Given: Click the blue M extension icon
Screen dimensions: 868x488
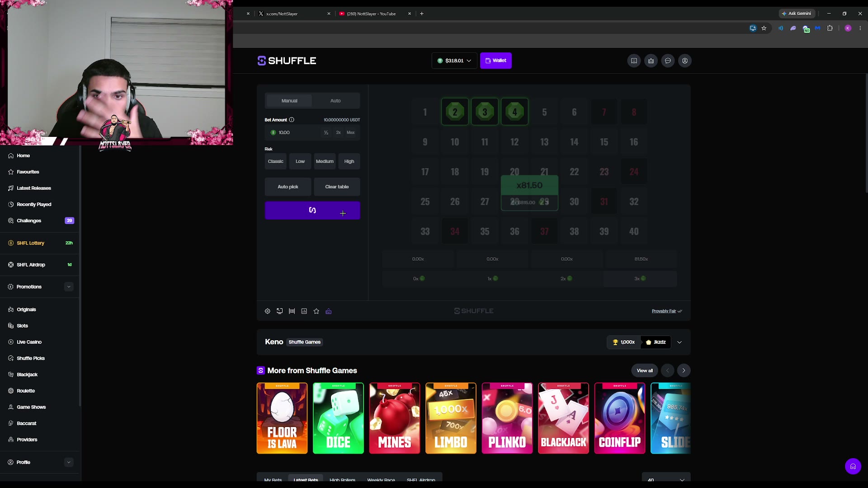Looking at the screenshot, I should click(x=817, y=28).
